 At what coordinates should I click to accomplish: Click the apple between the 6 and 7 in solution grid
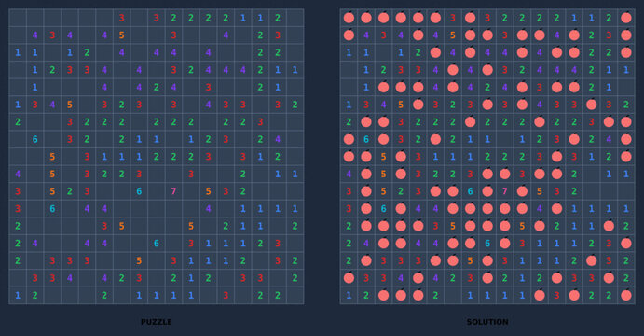[487, 191]
